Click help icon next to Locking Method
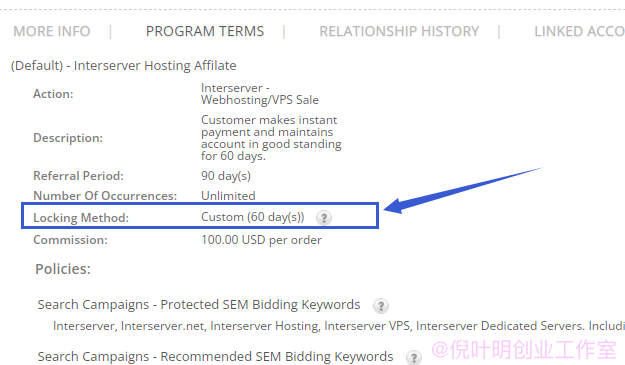 [x=324, y=218]
